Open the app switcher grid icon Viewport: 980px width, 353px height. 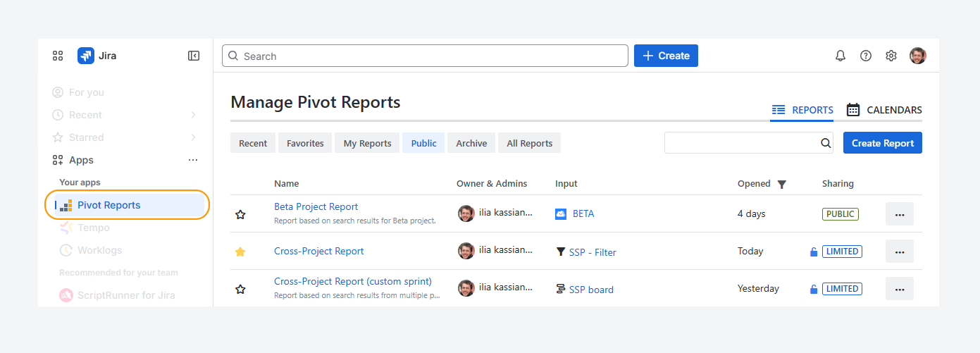tap(58, 56)
